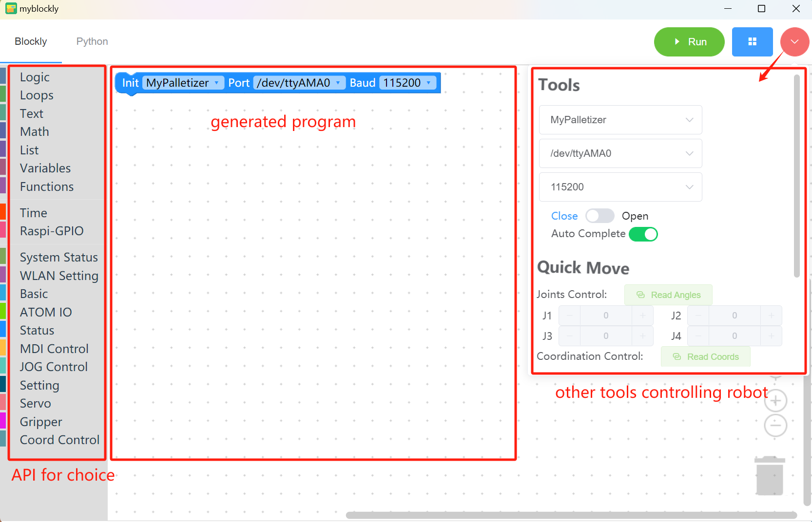
Task: Click the Read Coords button
Action: 705,357
